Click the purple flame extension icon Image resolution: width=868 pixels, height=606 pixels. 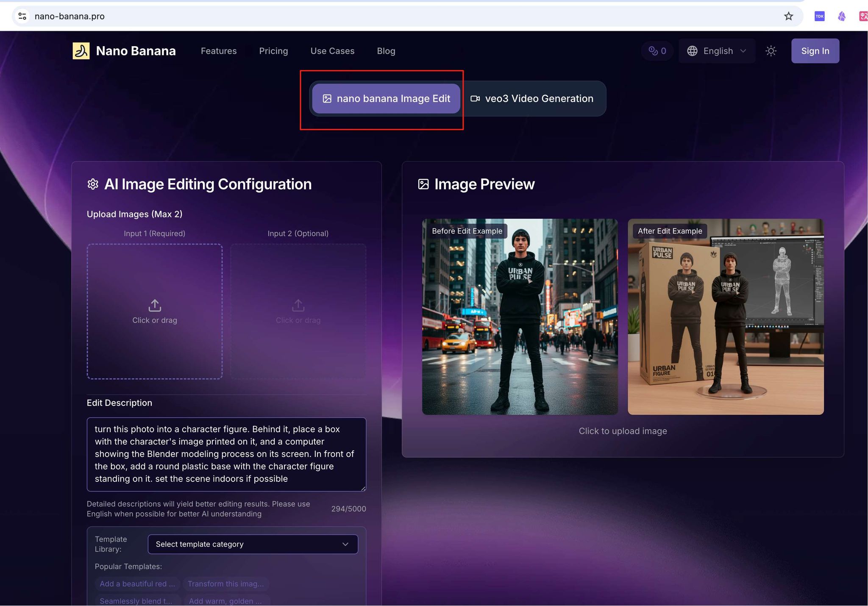[x=842, y=16]
